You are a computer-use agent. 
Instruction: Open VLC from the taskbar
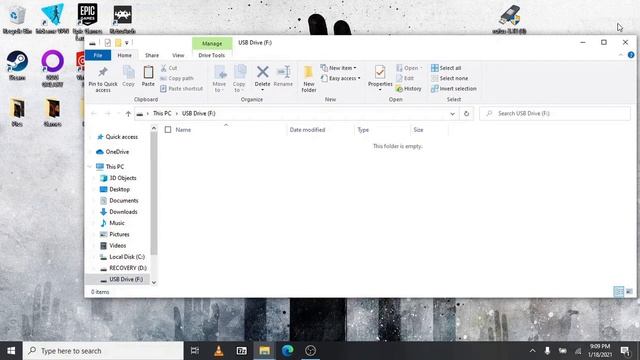[219, 351]
